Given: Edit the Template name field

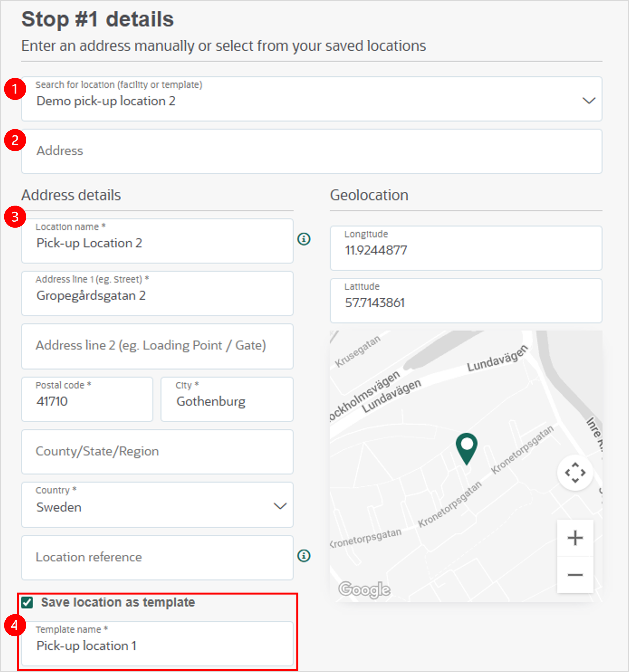Looking at the screenshot, I should (157, 644).
